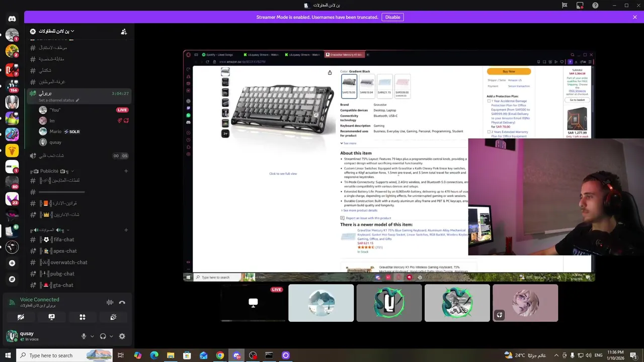
Task: Toggle noise suppression waveform icon
Action: [110, 302]
